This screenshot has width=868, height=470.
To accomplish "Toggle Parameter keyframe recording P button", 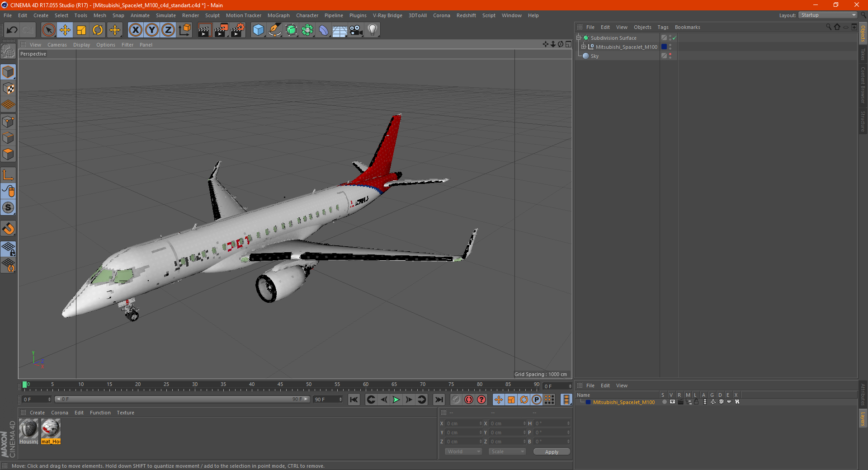I will click(537, 399).
